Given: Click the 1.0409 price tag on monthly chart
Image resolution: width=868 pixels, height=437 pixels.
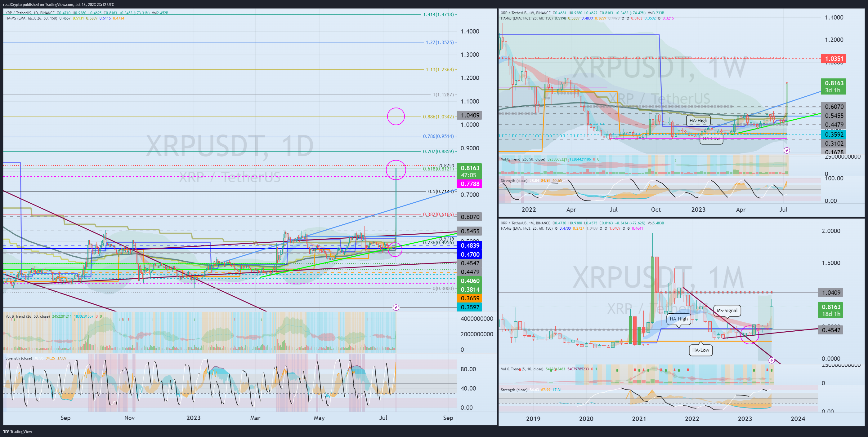Looking at the screenshot, I should click(830, 293).
